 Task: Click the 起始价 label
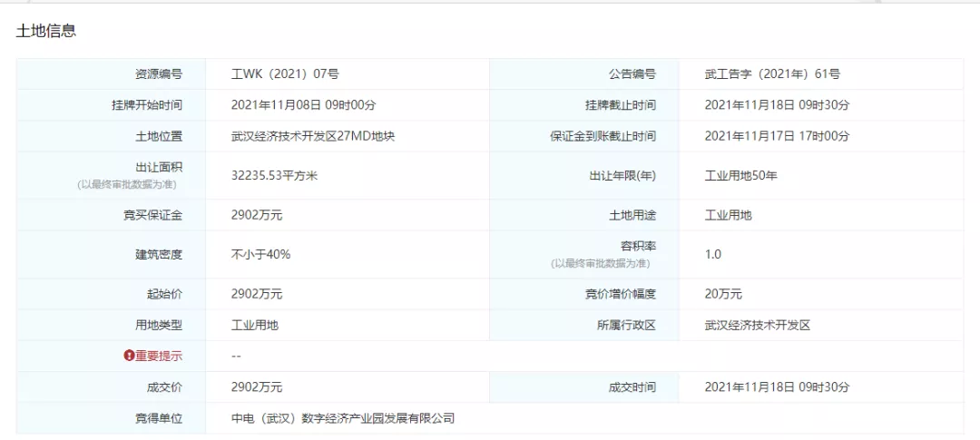tap(164, 294)
